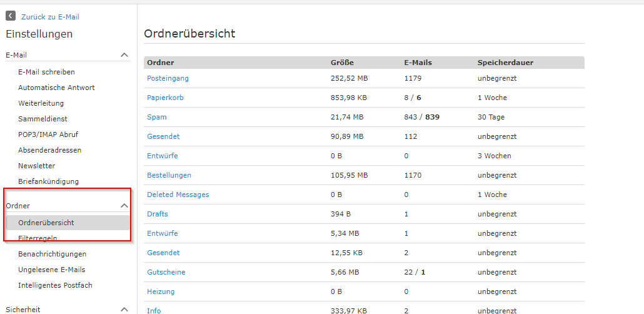The image size is (644, 314).
Task: Collapse the Sicherheit settings section
Action: click(x=124, y=309)
